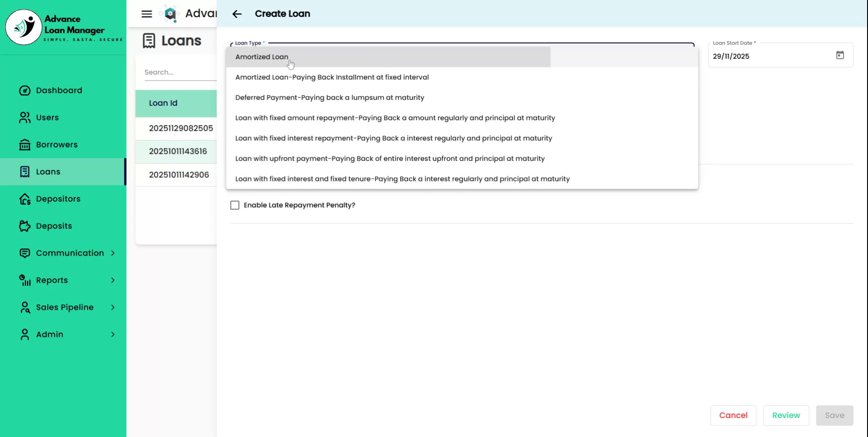
Task: Click the Depositors sidebar icon
Action: [x=24, y=199]
